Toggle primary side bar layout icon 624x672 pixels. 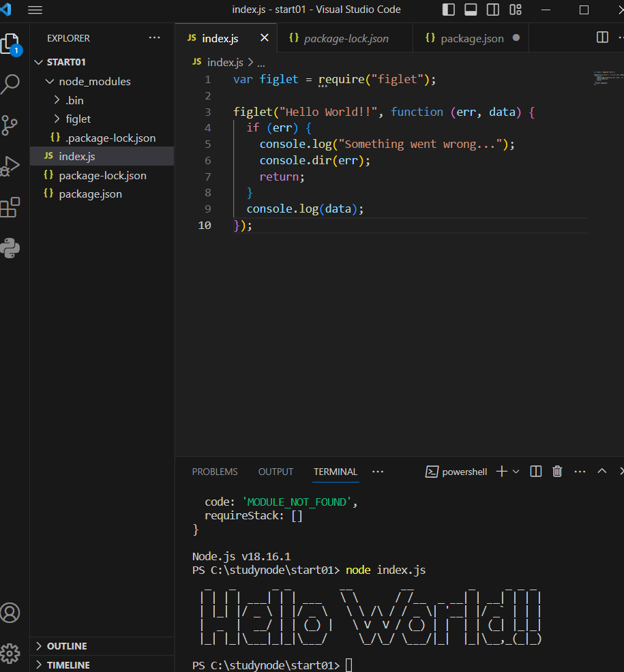[449, 10]
